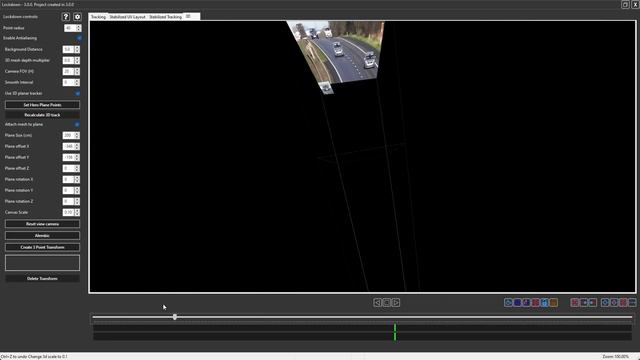Click the highway footage plane in the viewer
640x360 pixels.
click(x=341, y=52)
